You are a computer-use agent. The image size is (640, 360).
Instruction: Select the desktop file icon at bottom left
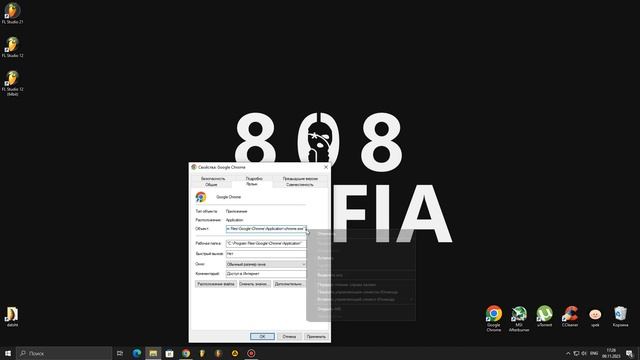click(x=12, y=317)
